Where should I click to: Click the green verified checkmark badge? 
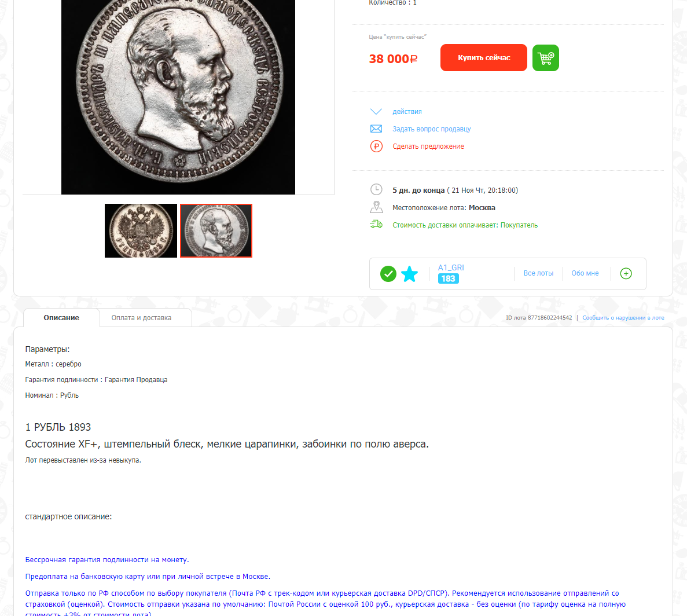click(388, 274)
